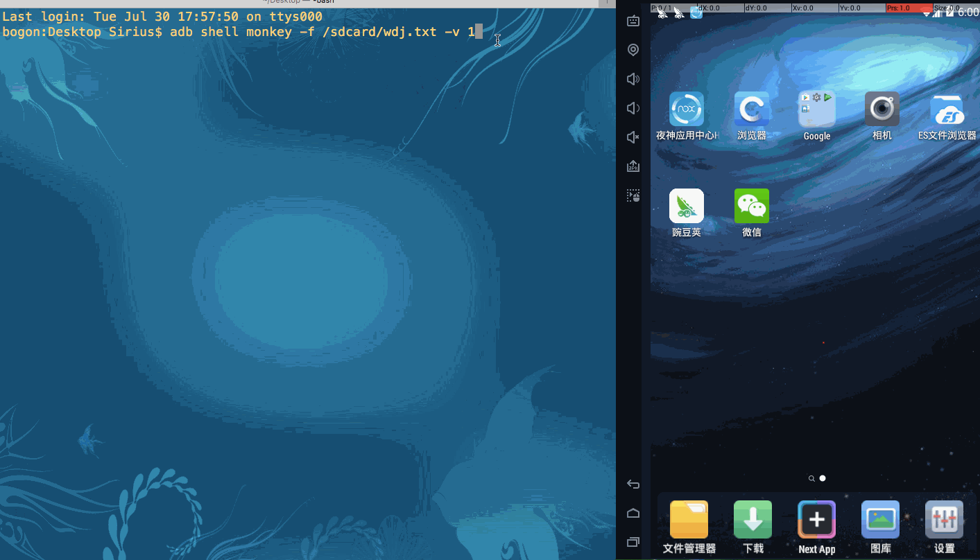
Task: Tap the emulator Home button
Action: click(x=633, y=513)
